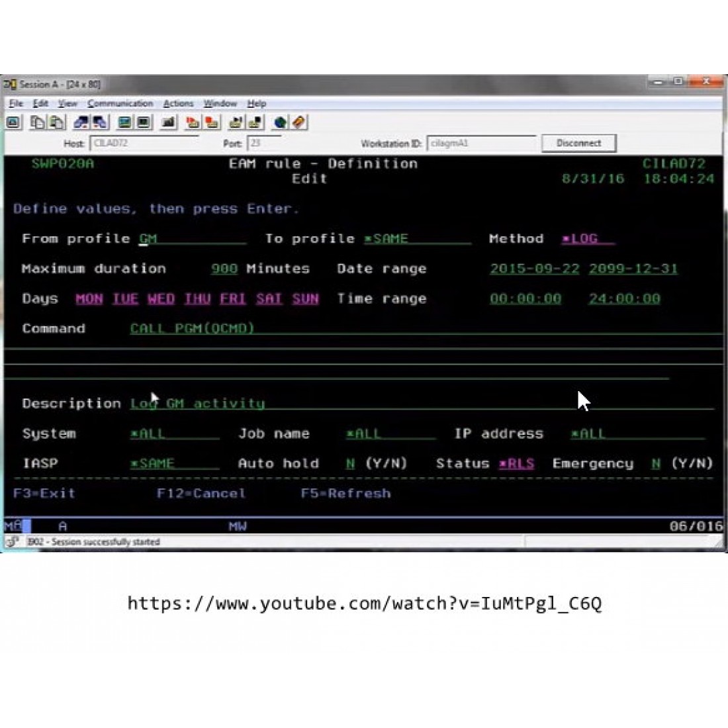The height and width of the screenshot is (728, 728).
Task: Click the Status value *RLS
Action: click(x=517, y=464)
